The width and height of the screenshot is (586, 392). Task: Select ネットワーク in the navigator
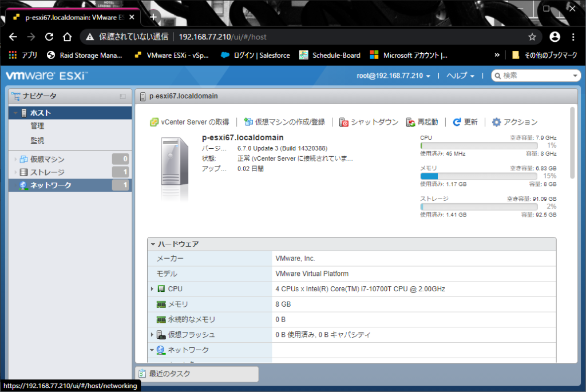coord(70,185)
